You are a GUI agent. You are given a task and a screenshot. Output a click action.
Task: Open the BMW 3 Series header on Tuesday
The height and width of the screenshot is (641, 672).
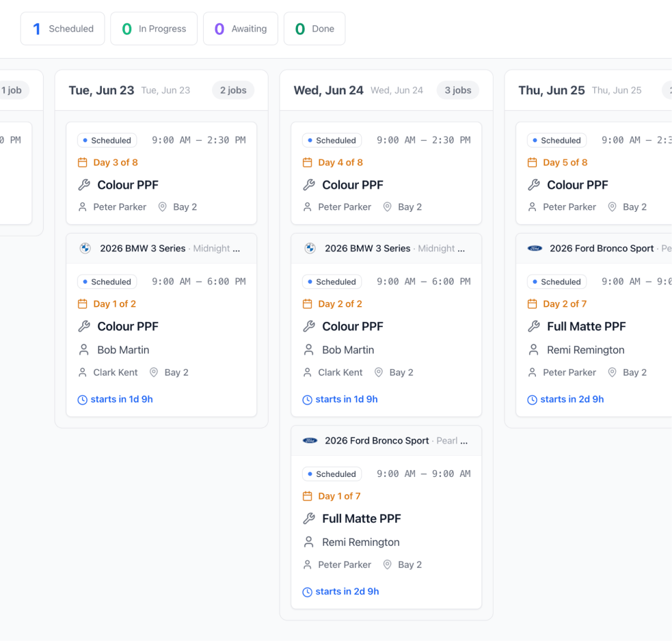(x=161, y=249)
